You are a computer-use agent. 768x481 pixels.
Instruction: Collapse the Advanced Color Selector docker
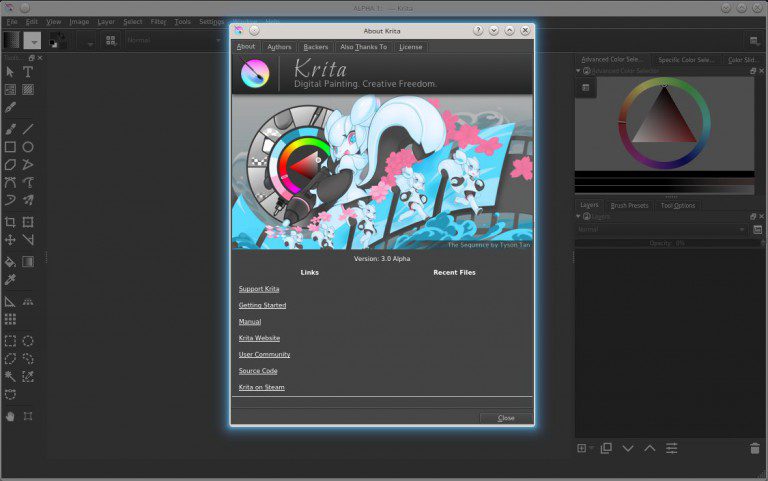(578, 71)
